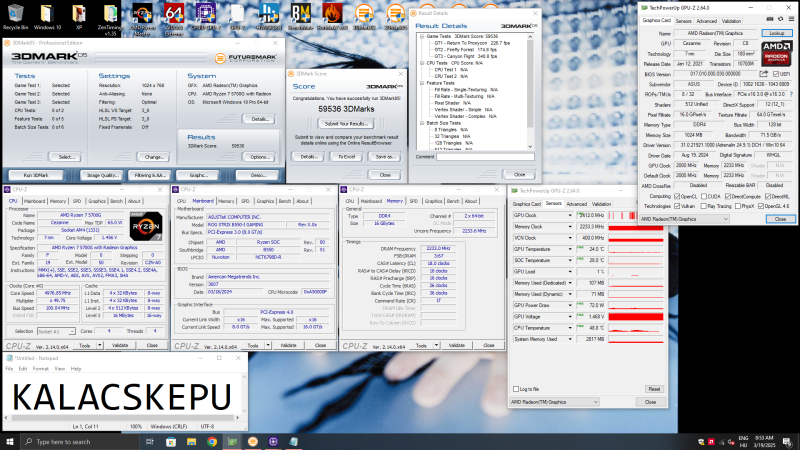Toggle the PhysX checkbox

coord(738,206)
